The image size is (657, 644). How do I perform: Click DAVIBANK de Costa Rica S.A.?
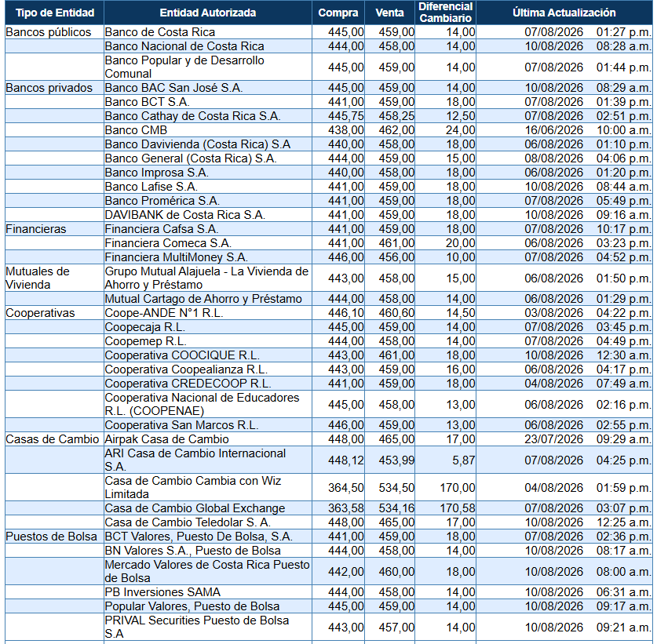tap(185, 215)
